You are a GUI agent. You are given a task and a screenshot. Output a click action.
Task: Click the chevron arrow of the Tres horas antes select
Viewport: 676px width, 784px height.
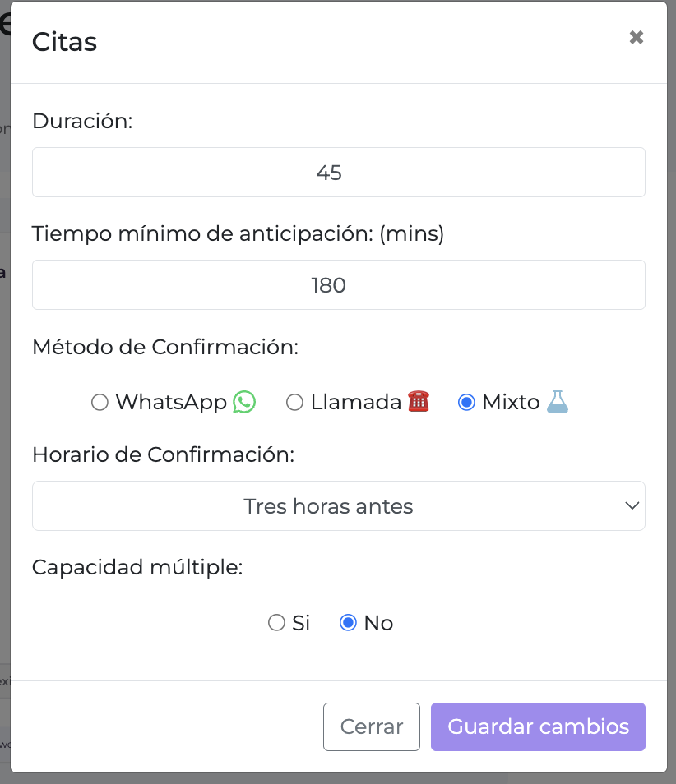pos(632,506)
